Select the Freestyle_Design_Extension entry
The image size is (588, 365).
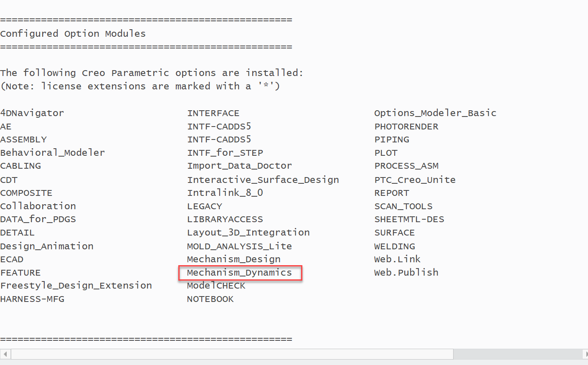(x=76, y=285)
